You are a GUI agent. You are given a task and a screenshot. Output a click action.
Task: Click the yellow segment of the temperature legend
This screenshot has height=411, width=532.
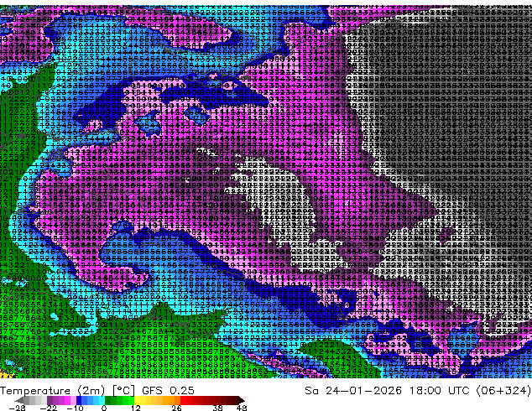(137, 400)
